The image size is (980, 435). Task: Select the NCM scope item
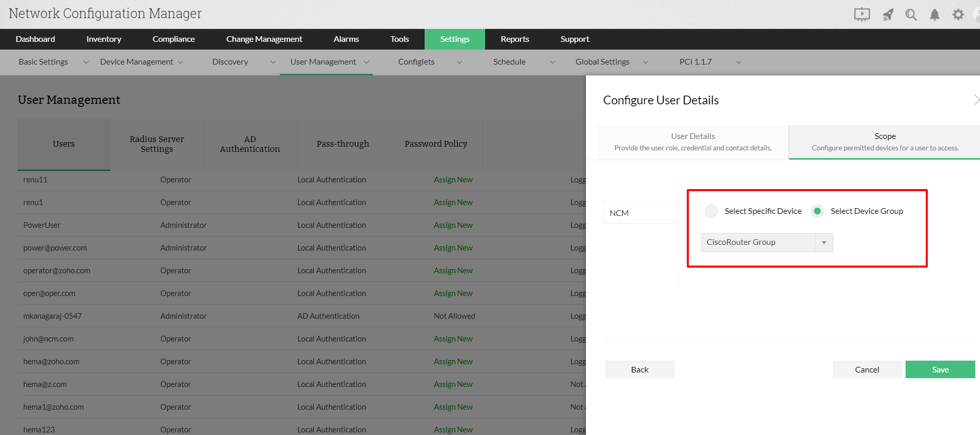(640, 213)
